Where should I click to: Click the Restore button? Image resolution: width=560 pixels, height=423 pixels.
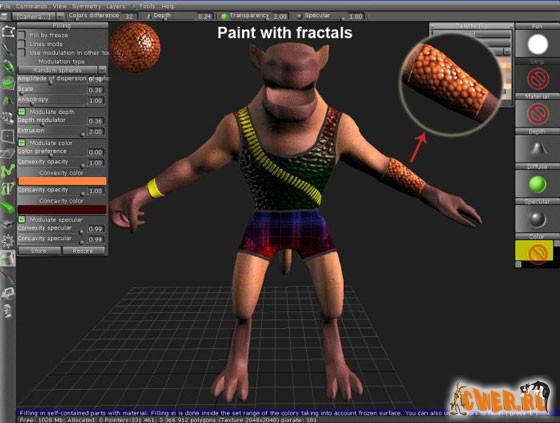pos(83,251)
